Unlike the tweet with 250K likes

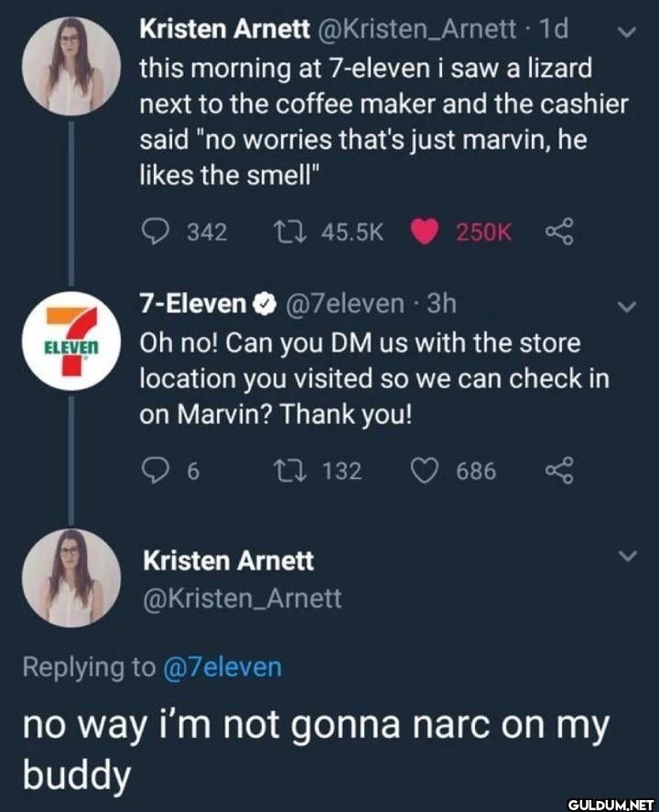425,232
